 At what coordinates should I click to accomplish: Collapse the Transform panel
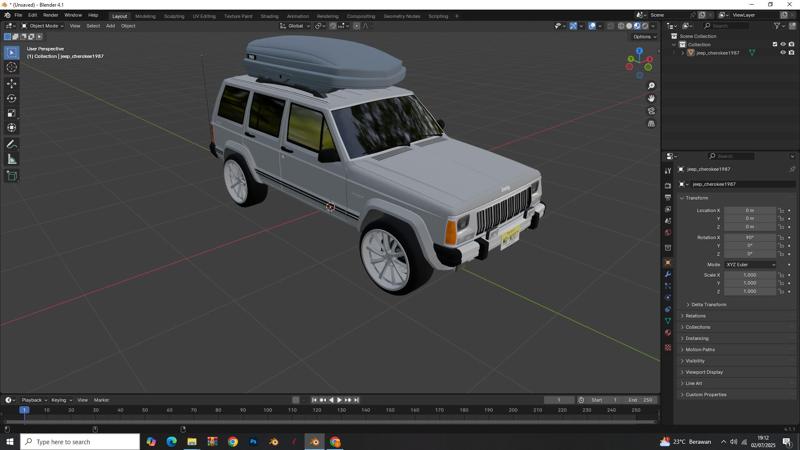[694, 198]
